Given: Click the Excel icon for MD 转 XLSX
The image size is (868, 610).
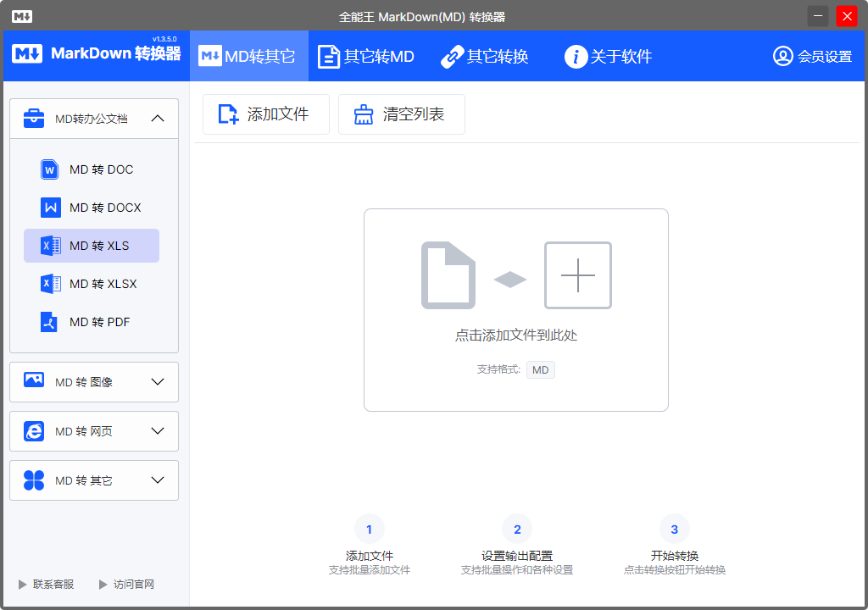Looking at the screenshot, I should click(x=50, y=284).
